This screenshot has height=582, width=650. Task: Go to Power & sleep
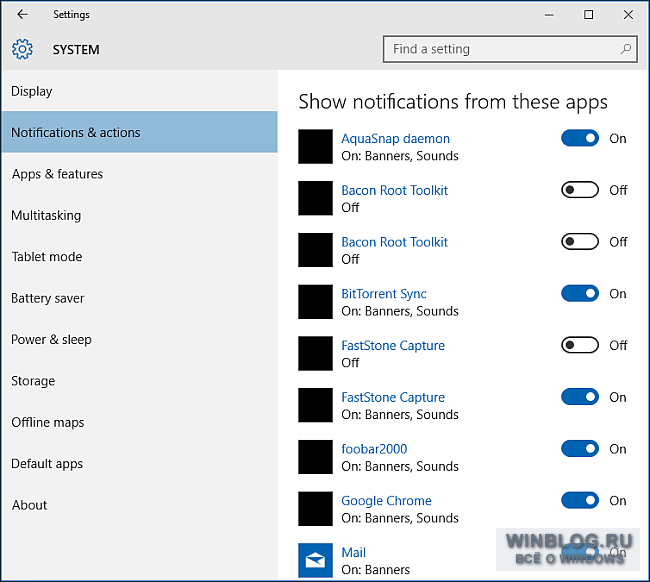[x=139, y=340]
